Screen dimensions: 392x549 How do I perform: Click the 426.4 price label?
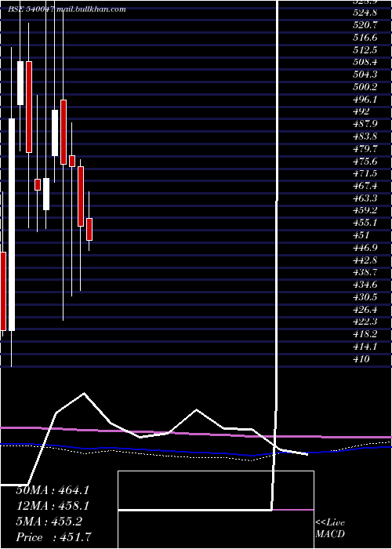(x=365, y=310)
